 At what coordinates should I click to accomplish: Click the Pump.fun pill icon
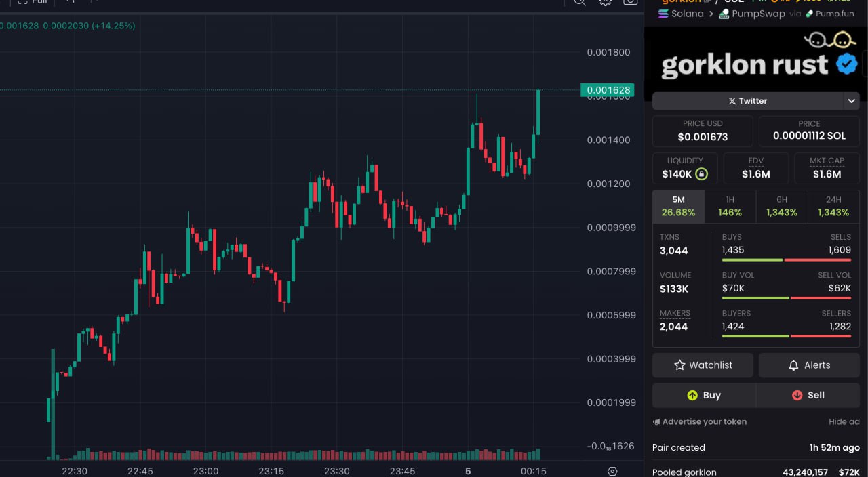click(x=809, y=14)
